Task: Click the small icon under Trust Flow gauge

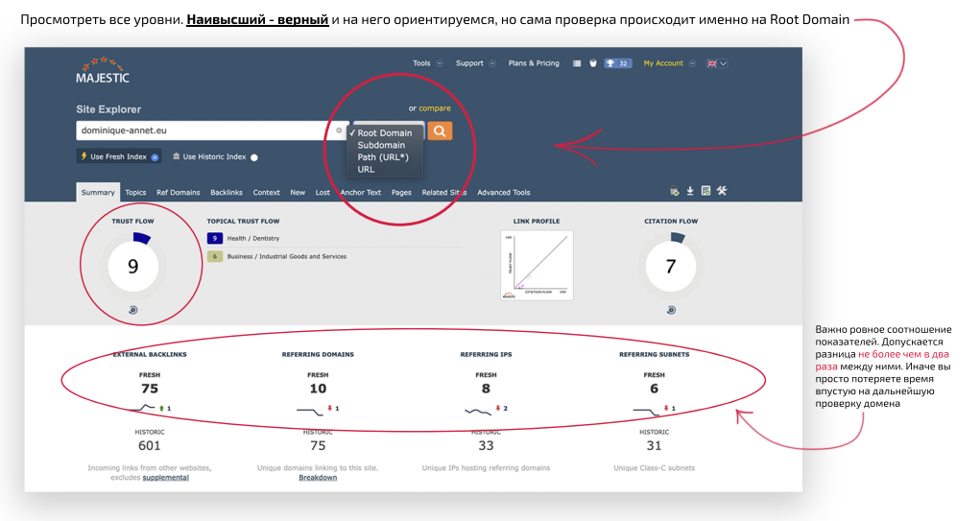Action: pyautogui.click(x=133, y=310)
